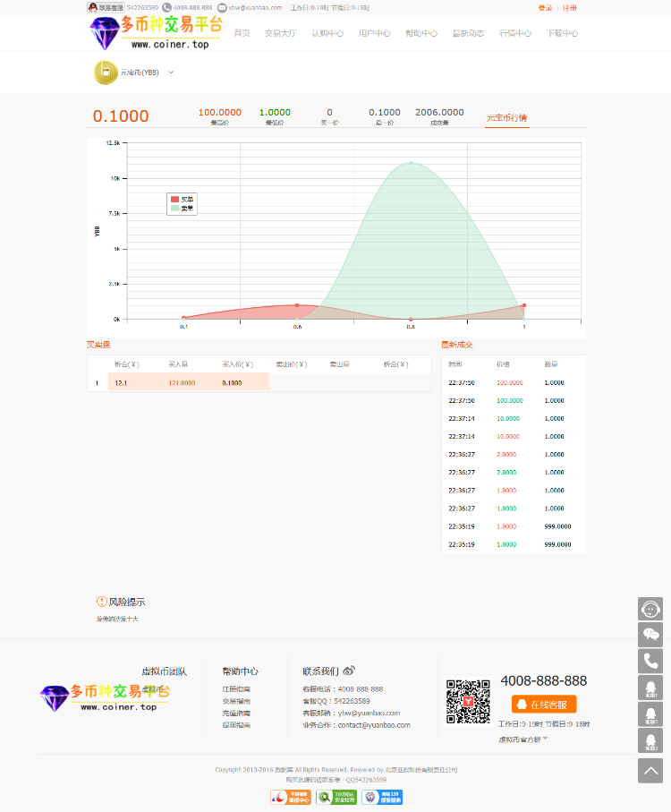
Task: Click the 虚拟币团队 footer heading
Action: pos(165,671)
